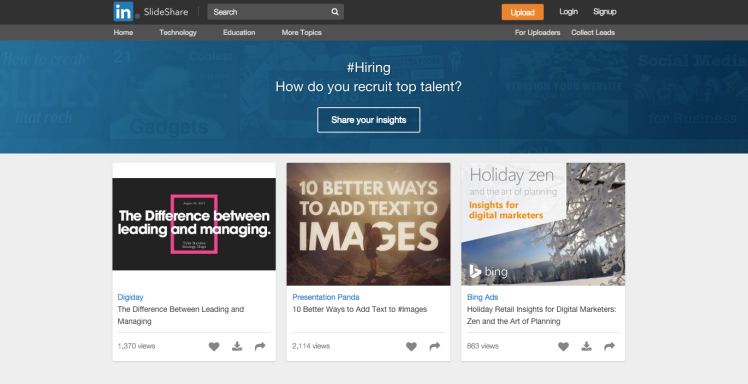Screen dimensions: 748x384
Task: Click the LinkedIn logo icon
Action: tap(123, 12)
